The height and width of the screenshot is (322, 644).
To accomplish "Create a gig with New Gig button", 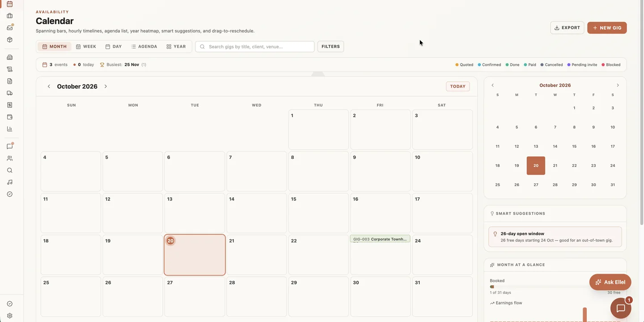I will pyautogui.click(x=607, y=28).
